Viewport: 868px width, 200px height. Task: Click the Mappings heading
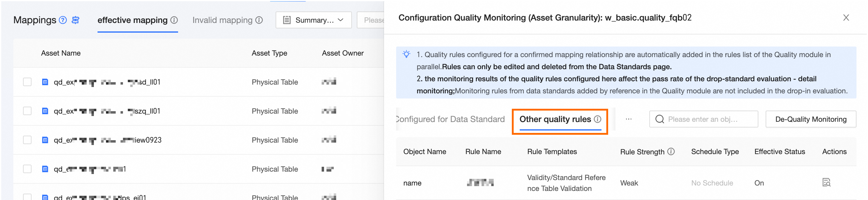pos(35,20)
